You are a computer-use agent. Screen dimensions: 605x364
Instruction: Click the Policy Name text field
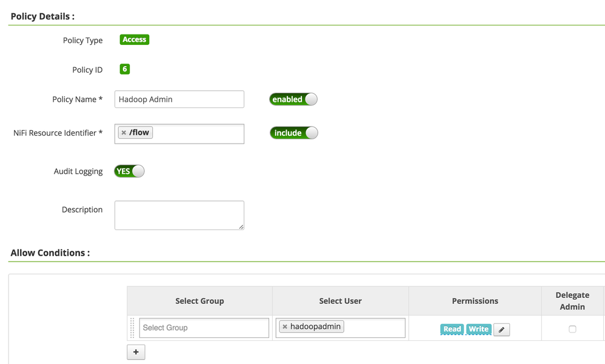click(179, 99)
